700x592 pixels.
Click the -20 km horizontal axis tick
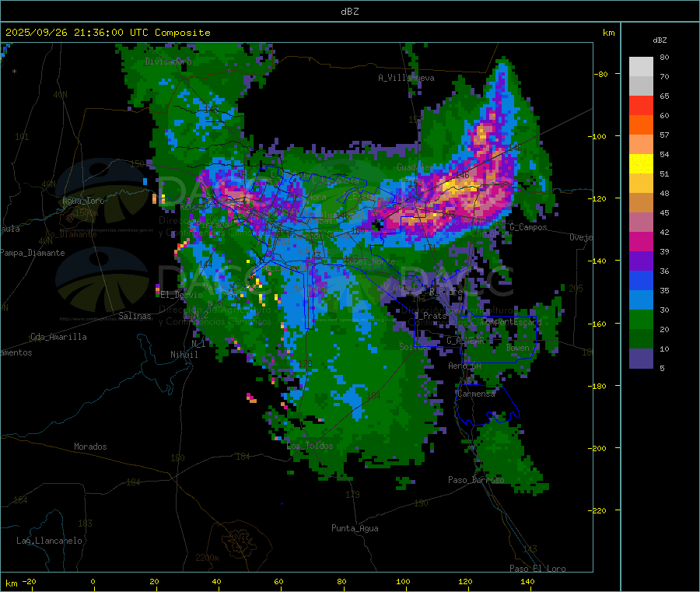(29, 581)
